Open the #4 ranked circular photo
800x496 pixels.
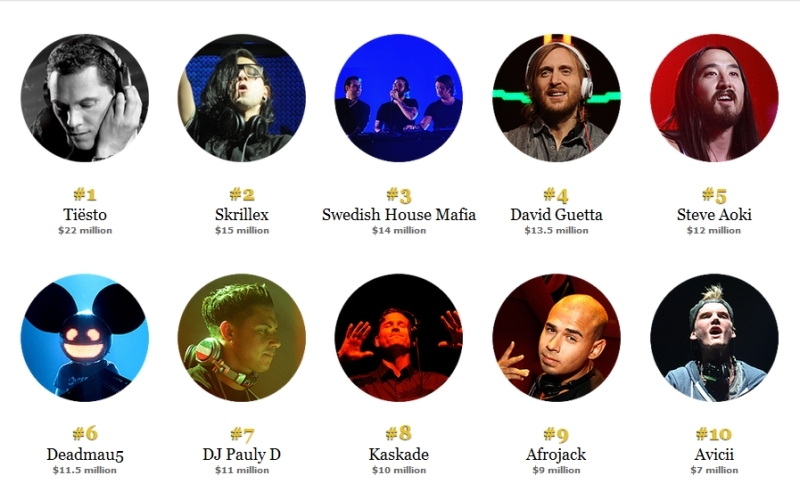point(557,98)
